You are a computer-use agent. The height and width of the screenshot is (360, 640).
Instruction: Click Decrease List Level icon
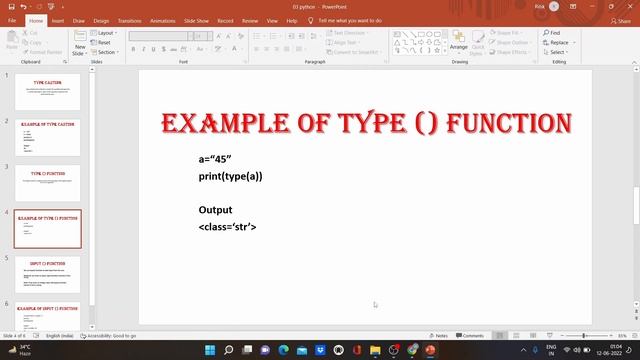[291, 36]
